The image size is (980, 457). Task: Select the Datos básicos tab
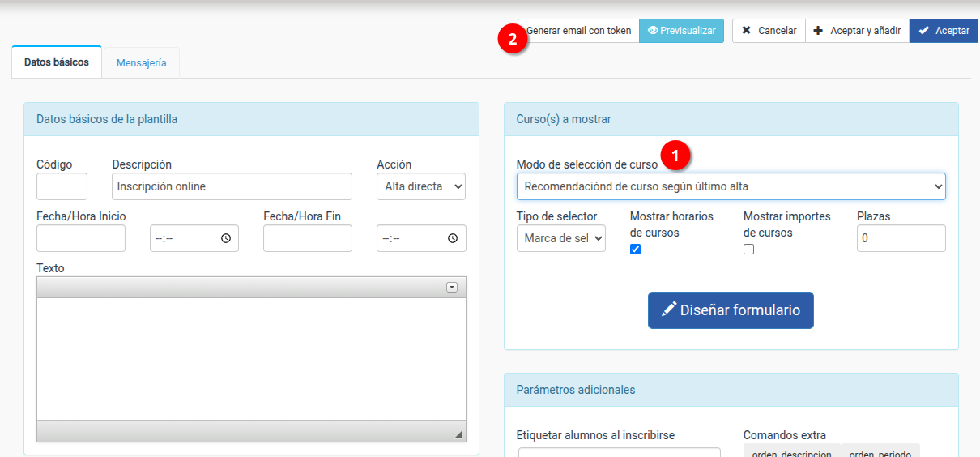coord(57,62)
